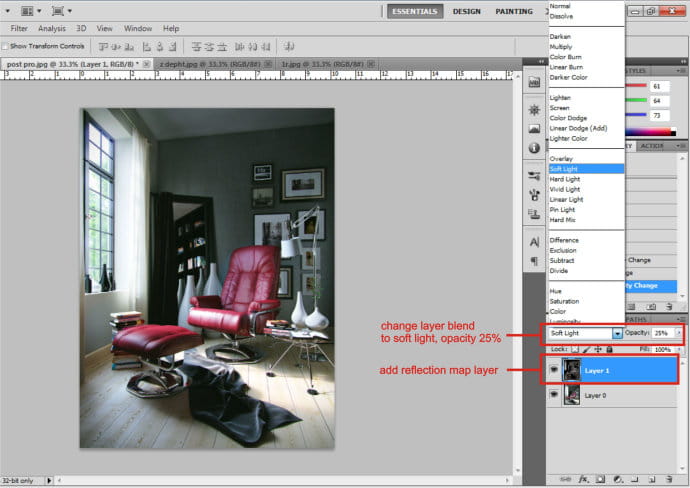Screen dimensions: 690x488
Task: Hide Layer 1 with its eye icon
Action: 554,370
